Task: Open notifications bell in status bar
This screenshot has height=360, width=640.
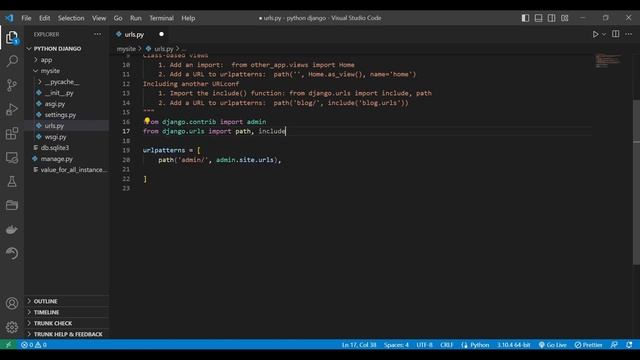Action: (x=629, y=345)
